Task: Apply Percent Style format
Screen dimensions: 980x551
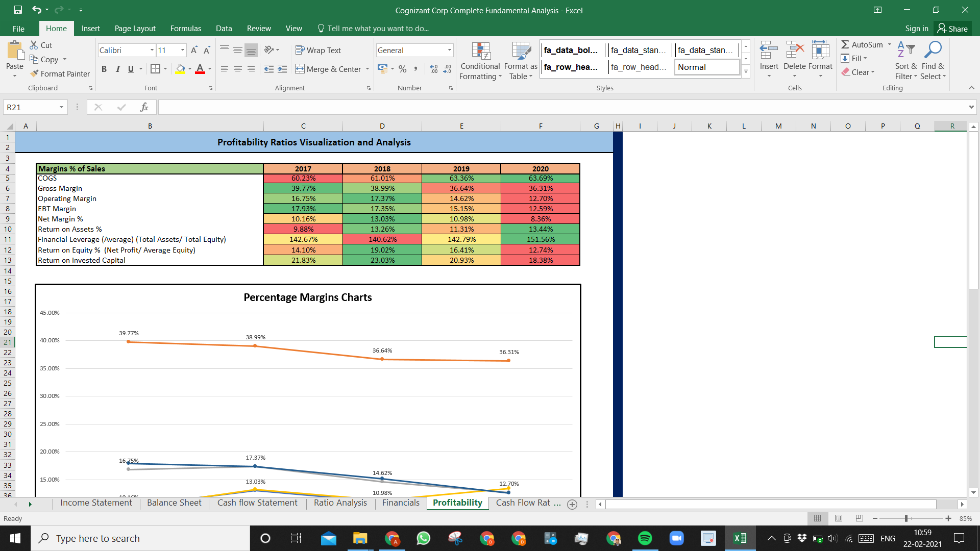Action: (x=403, y=69)
